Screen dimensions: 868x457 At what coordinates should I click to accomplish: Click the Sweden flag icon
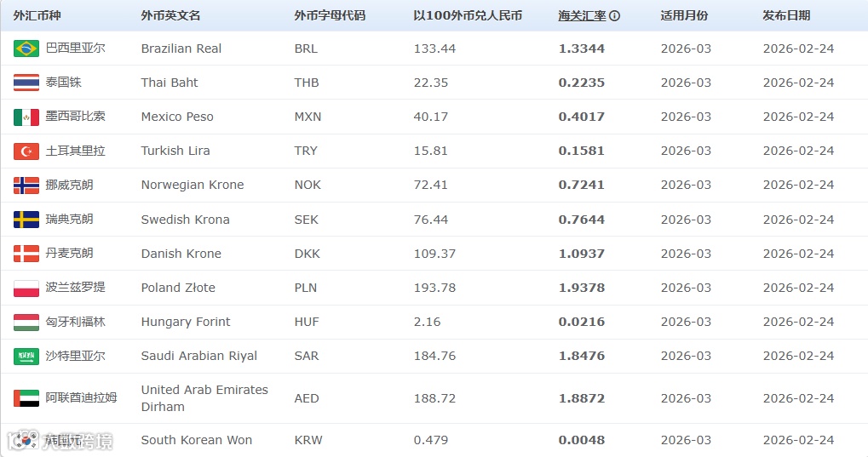pyautogui.click(x=26, y=220)
